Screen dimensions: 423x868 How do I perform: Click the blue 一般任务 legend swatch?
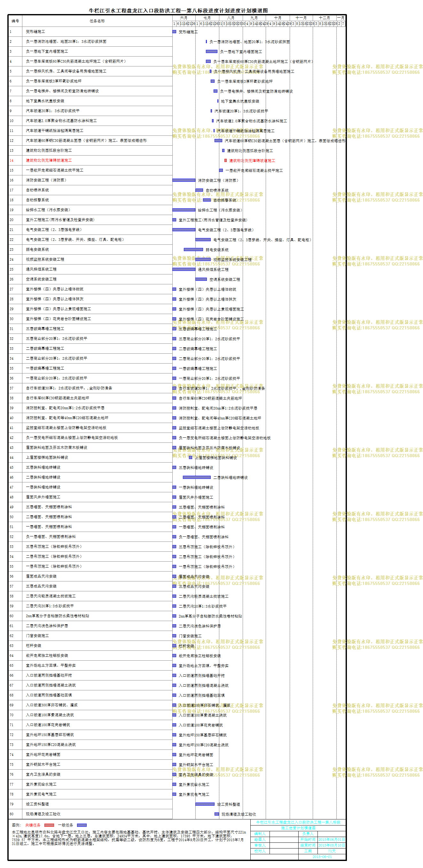click(82, 825)
